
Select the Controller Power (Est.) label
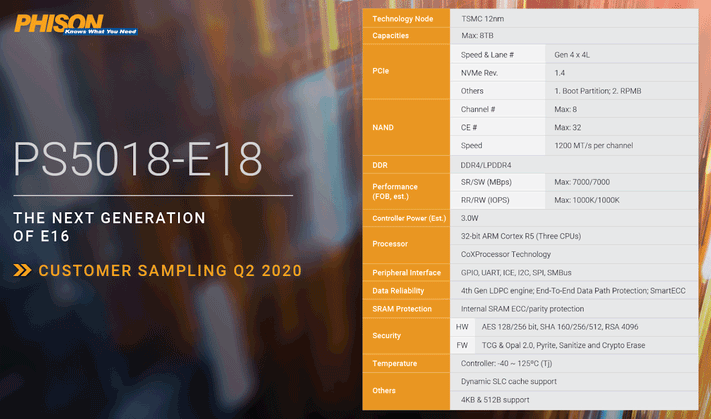tap(409, 217)
